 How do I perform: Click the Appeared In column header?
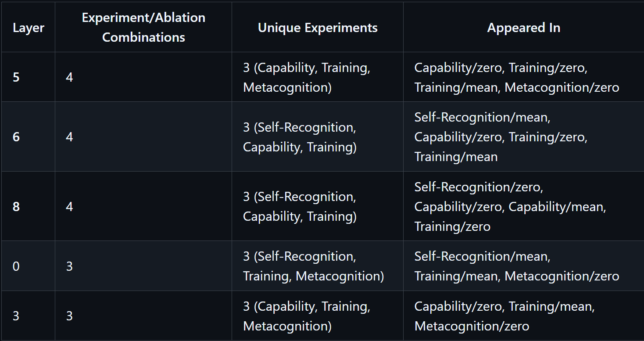523,28
